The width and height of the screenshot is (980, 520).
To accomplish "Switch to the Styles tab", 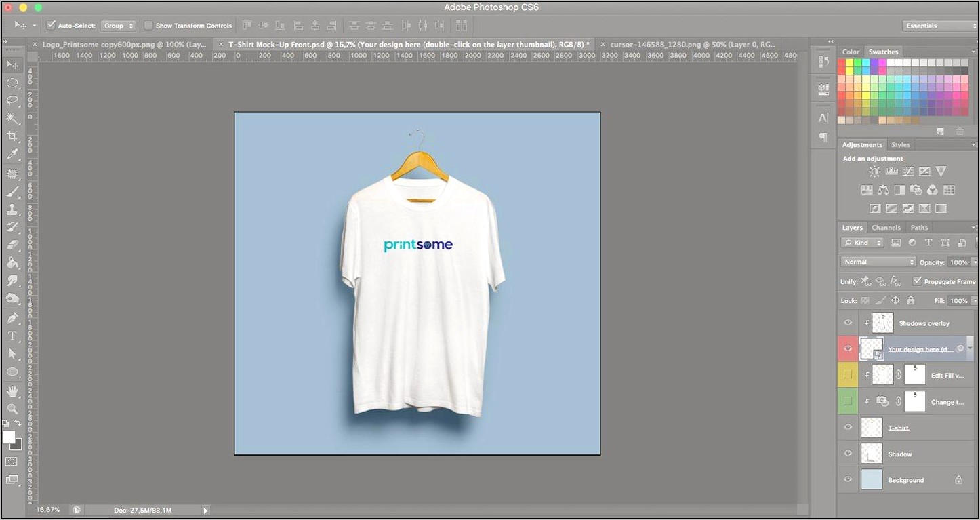I will click(900, 144).
